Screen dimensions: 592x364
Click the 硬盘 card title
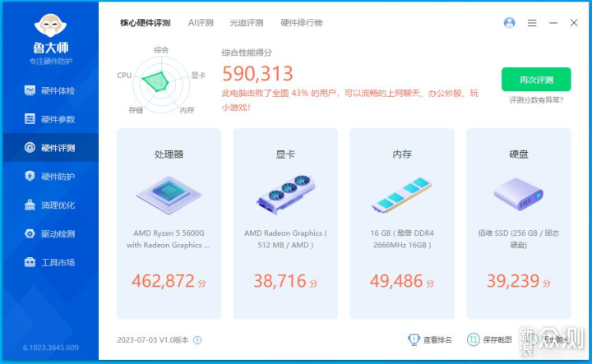(518, 154)
